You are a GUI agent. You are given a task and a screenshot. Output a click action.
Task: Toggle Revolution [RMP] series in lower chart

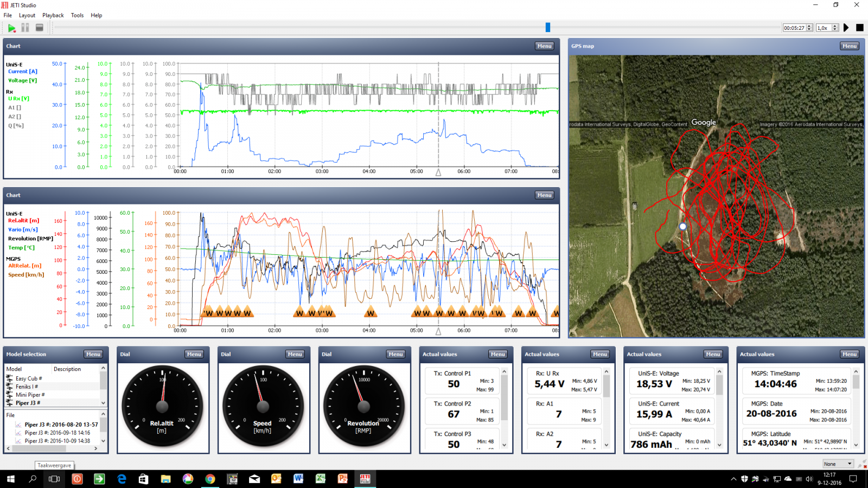pos(30,239)
